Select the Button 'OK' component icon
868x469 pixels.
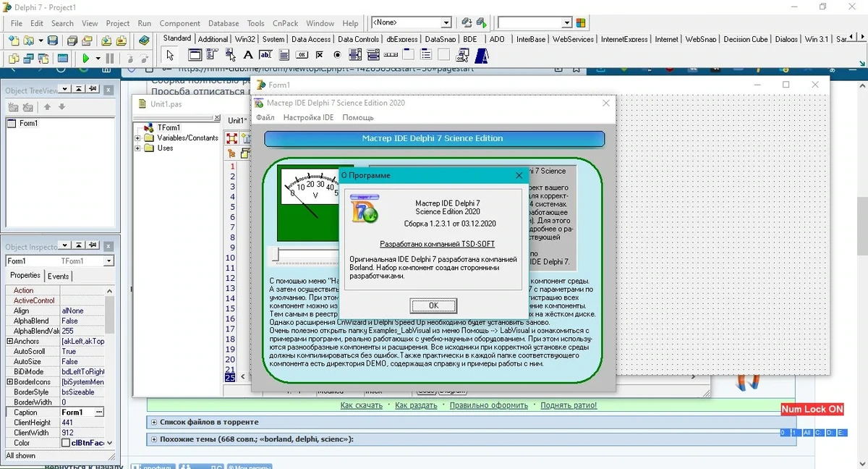[x=301, y=55]
